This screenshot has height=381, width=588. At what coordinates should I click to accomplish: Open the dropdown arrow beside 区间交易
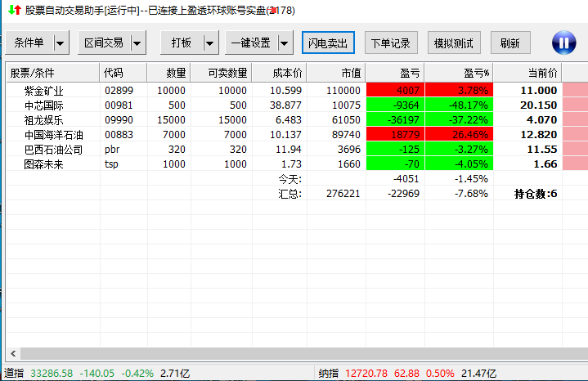tap(137, 43)
